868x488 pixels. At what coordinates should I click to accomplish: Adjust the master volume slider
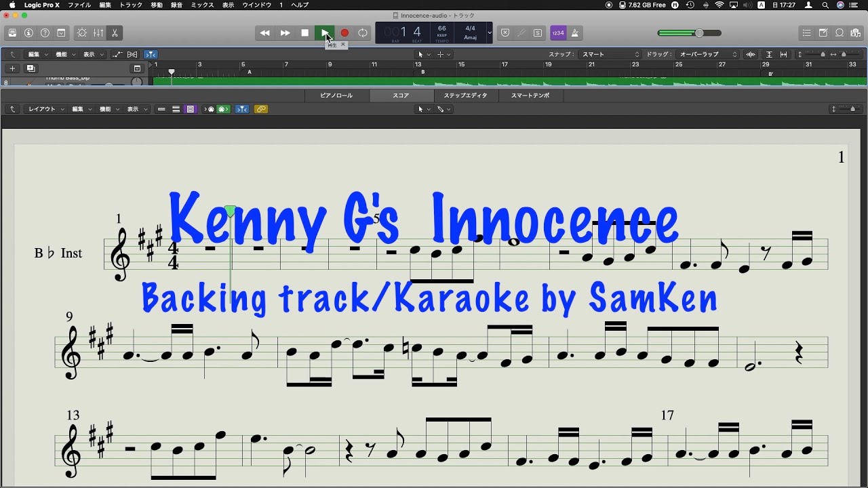689,33
